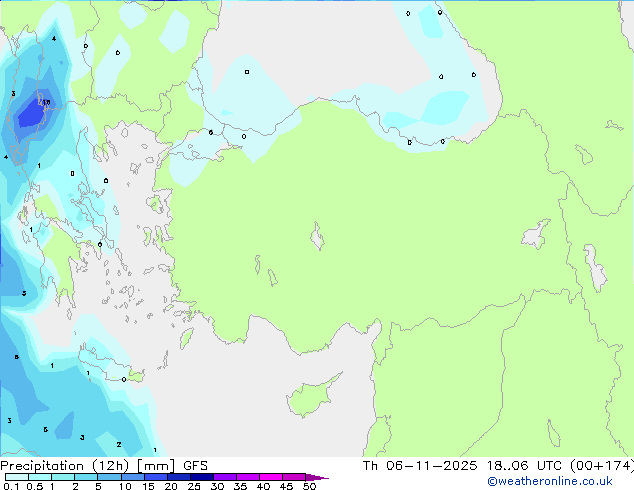Click the 'Precipitation (12h) [mm] GFS' title text

tap(104, 466)
